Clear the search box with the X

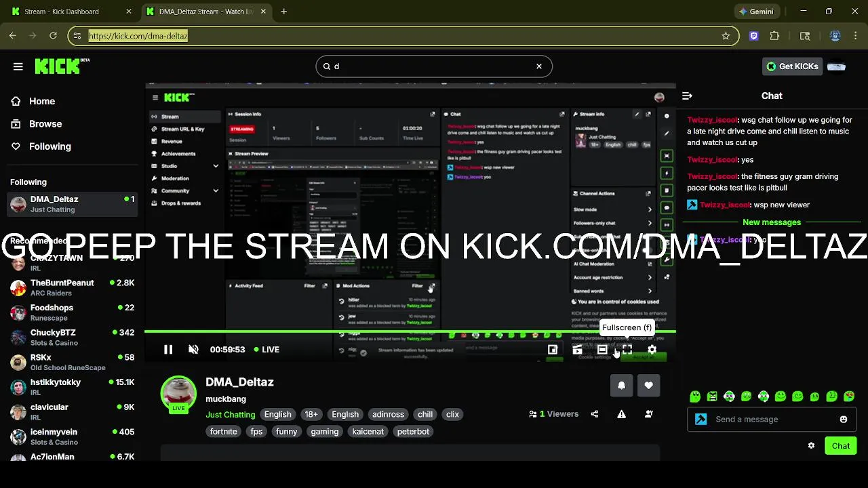(x=539, y=66)
